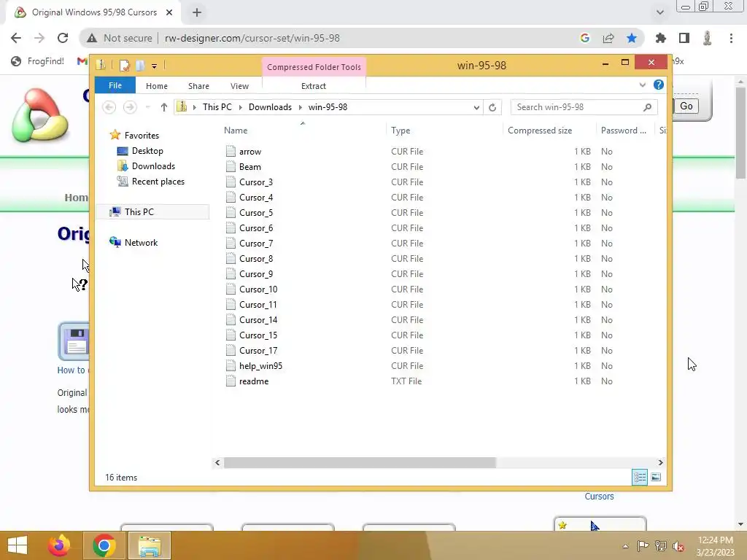Select the Cursor_11 file

click(258, 305)
